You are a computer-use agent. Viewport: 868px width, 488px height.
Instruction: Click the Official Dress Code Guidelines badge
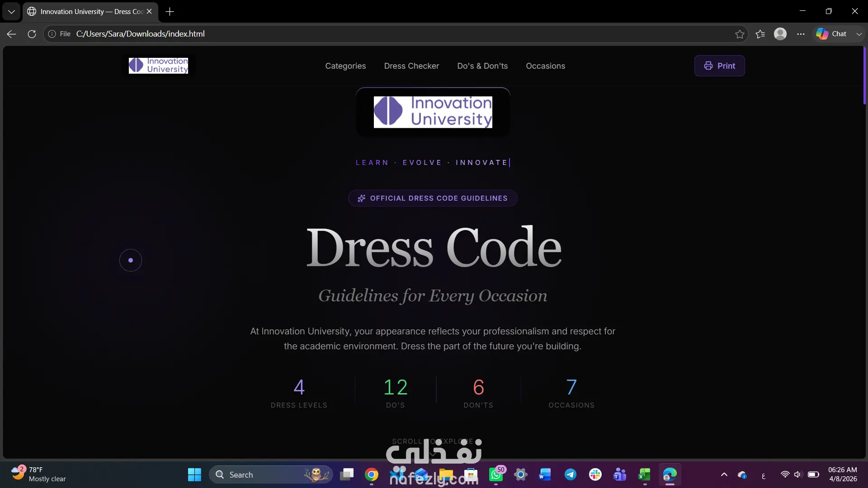tap(433, 198)
